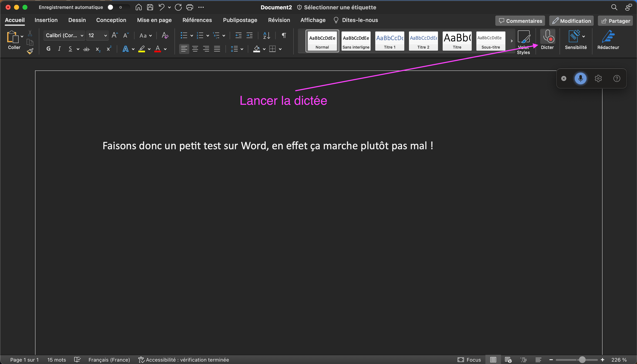Apply strikethrough formatting

86,49
